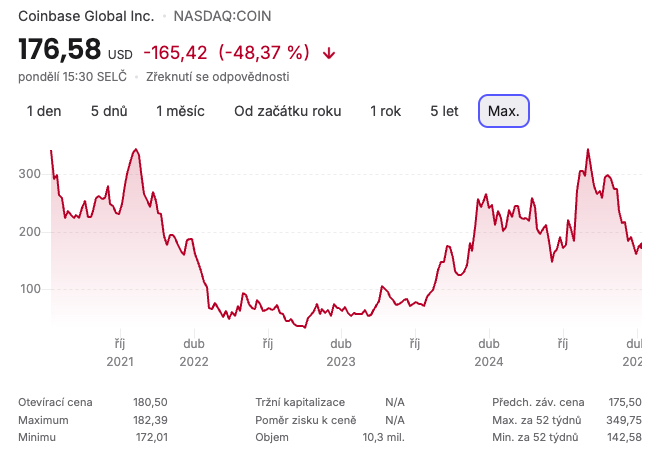The height and width of the screenshot is (451, 656).
Task: Switch to the 5 let range
Action: click(x=444, y=111)
